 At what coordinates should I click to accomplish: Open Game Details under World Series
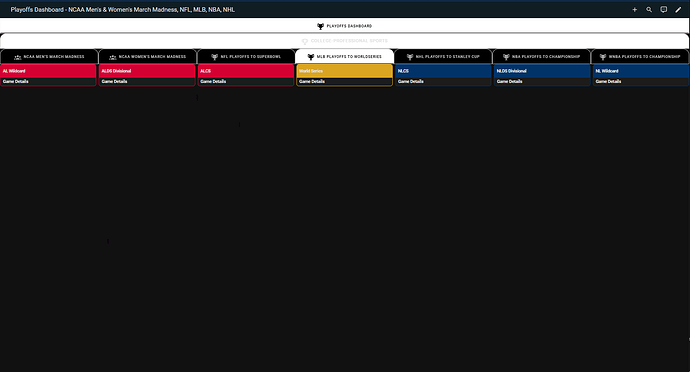345,81
